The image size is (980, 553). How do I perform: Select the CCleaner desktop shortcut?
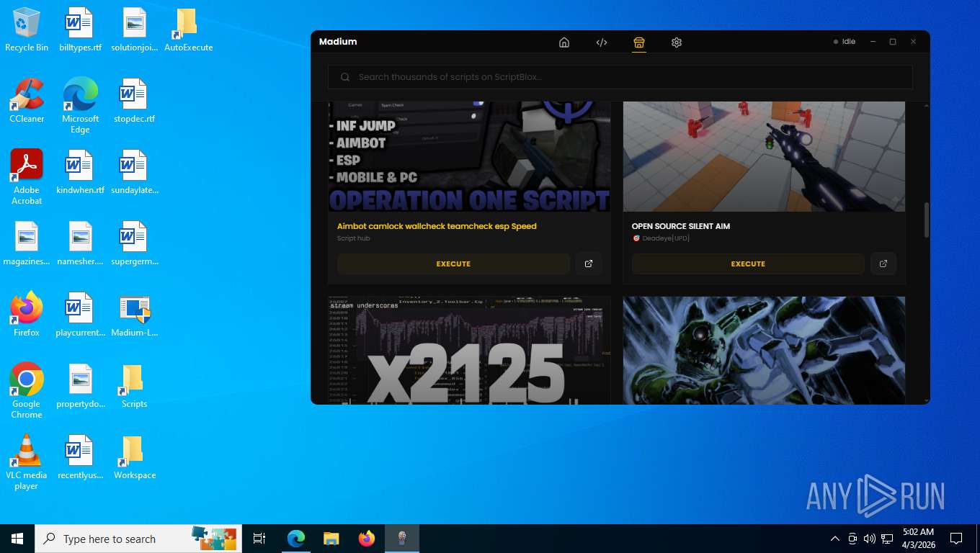click(27, 101)
